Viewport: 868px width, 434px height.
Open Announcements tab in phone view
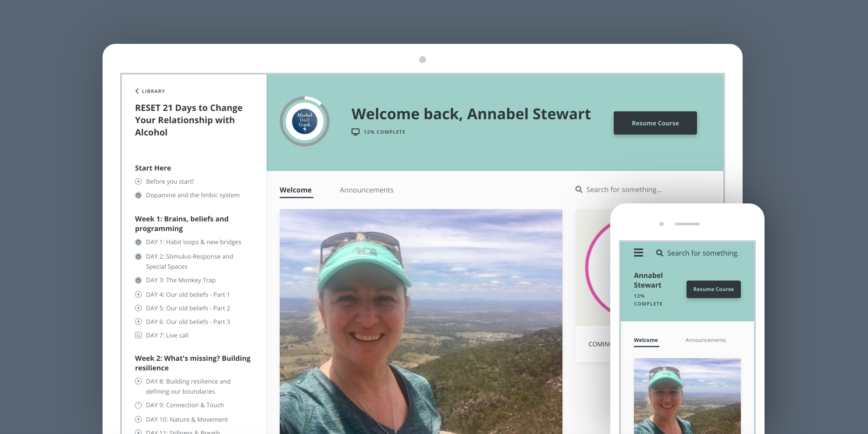point(706,340)
